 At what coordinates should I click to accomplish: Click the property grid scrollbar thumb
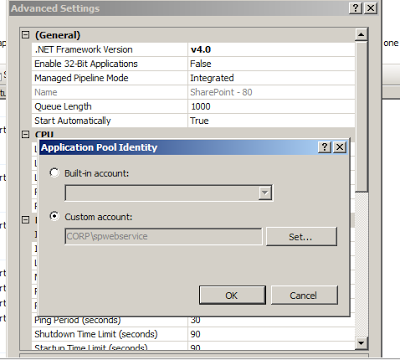pyautogui.click(x=361, y=116)
